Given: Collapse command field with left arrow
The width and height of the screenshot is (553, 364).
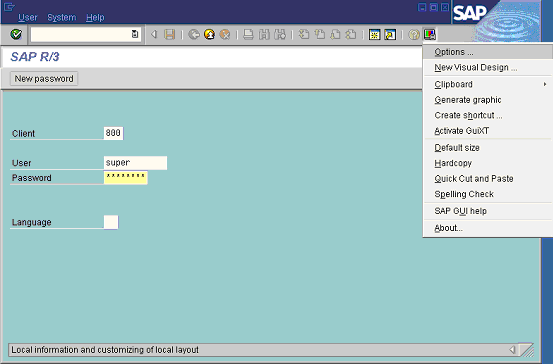Looking at the screenshot, I should click(x=154, y=34).
